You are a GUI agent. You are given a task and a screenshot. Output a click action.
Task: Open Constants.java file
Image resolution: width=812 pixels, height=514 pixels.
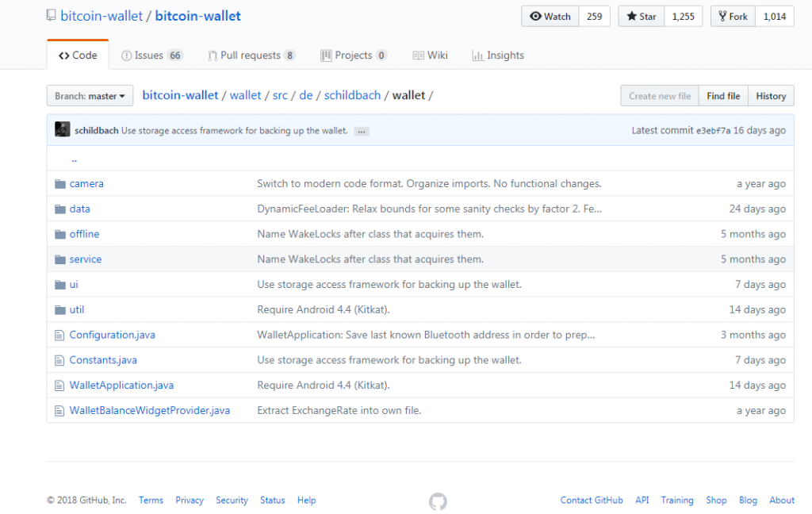pyautogui.click(x=103, y=361)
